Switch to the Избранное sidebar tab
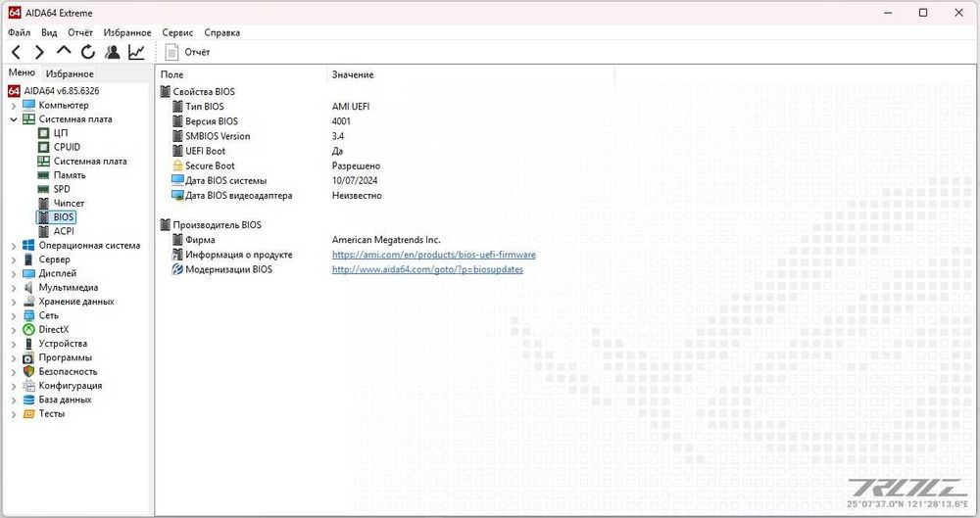 [x=70, y=73]
